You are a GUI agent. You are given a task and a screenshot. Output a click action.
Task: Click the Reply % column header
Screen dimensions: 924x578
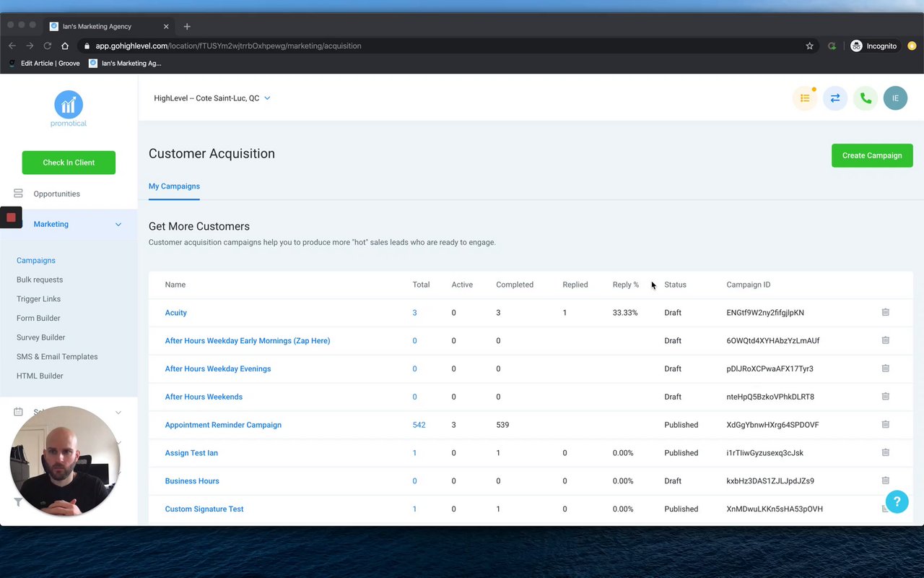tap(626, 285)
